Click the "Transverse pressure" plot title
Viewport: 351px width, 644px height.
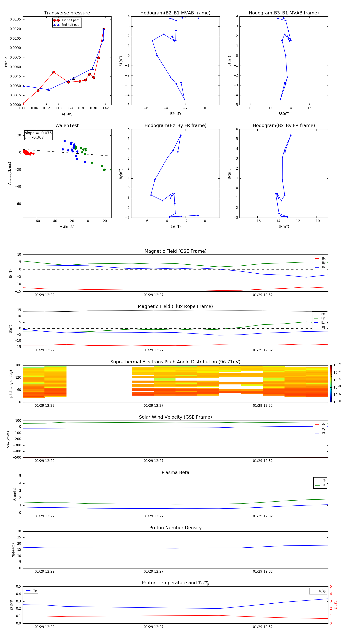pos(67,13)
